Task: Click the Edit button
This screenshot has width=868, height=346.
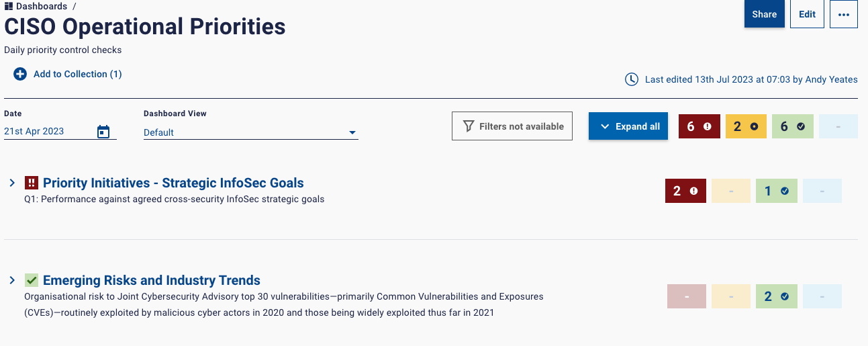Action: [808, 14]
